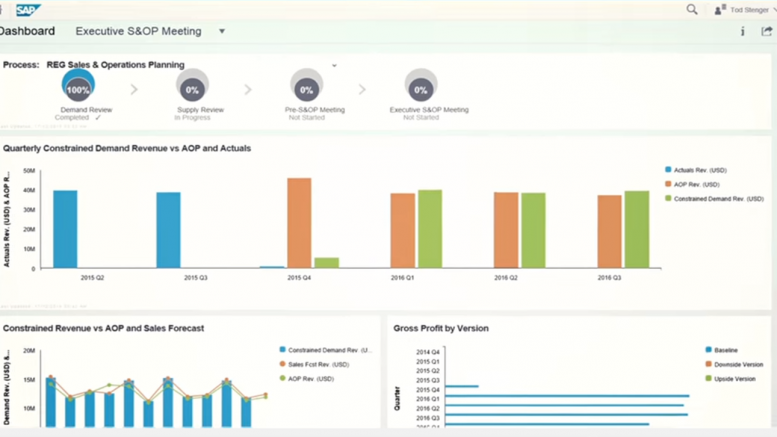Open the info icon in header
Image resolution: width=777 pixels, height=437 pixels.
742,32
